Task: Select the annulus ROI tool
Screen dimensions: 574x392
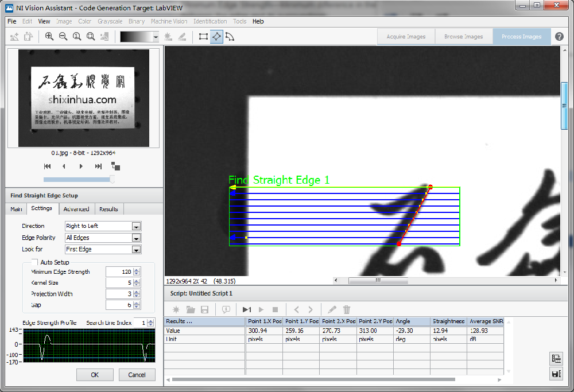Action: (230, 37)
